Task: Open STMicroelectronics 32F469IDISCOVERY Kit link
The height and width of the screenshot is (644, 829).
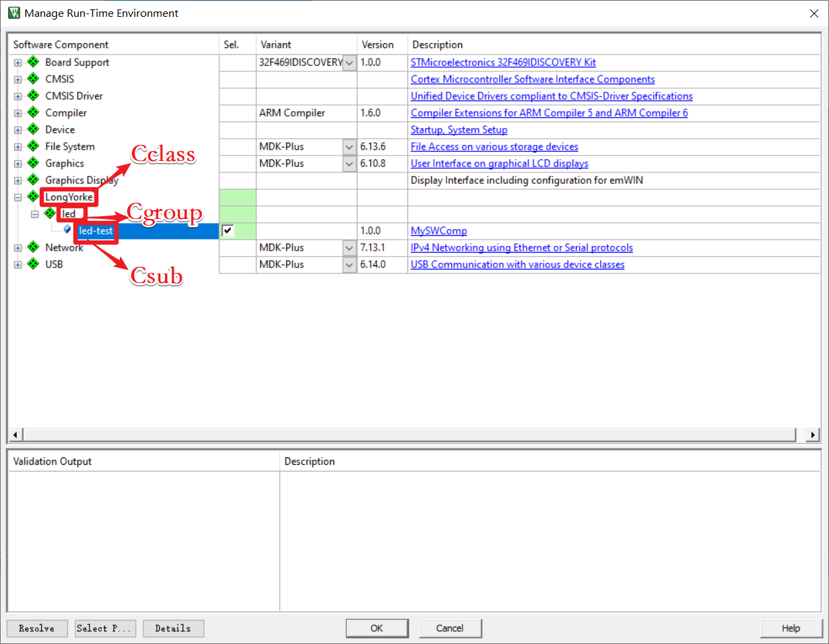Action: point(503,62)
